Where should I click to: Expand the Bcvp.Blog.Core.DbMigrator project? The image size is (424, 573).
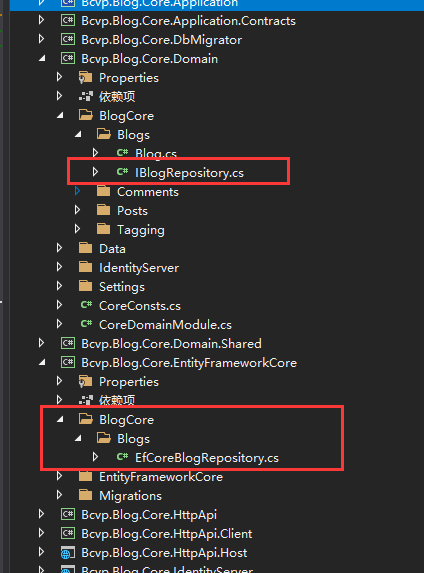pyautogui.click(x=41, y=39)
